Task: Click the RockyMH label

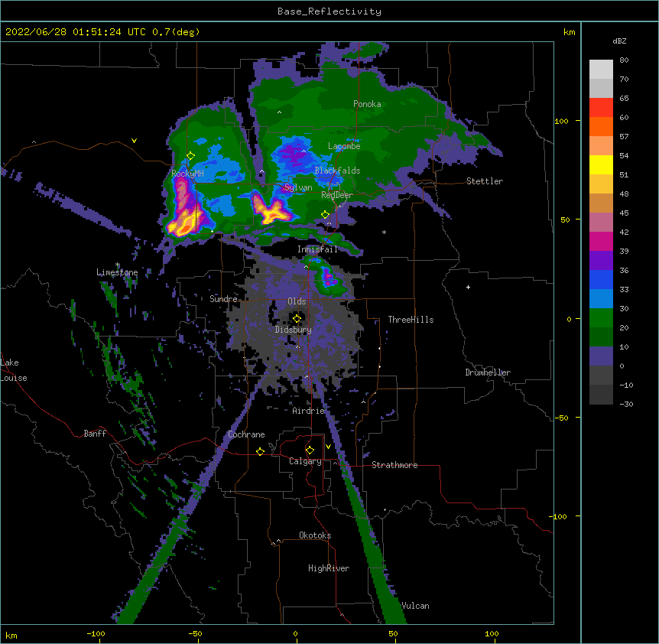Action: [187, 173]
